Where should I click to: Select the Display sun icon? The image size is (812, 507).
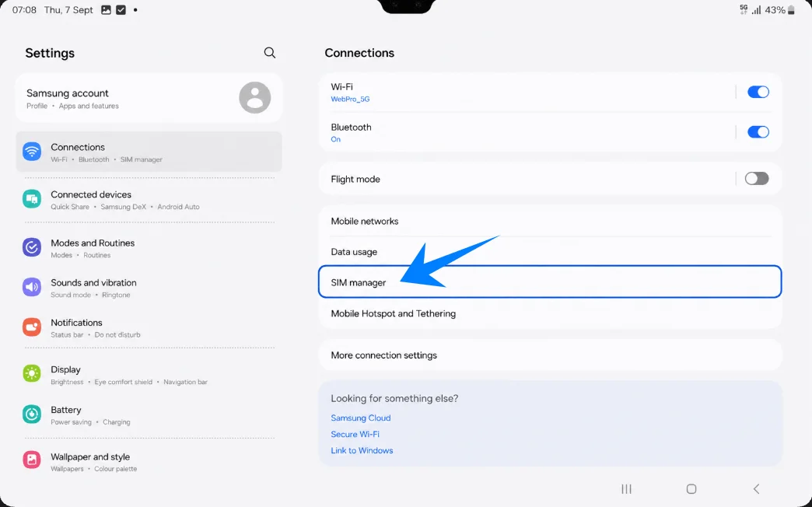click(x=32, y=374)
